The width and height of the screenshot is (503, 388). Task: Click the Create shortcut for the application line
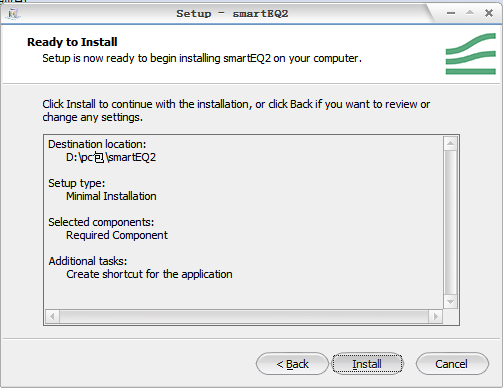[x=149, y=274]
